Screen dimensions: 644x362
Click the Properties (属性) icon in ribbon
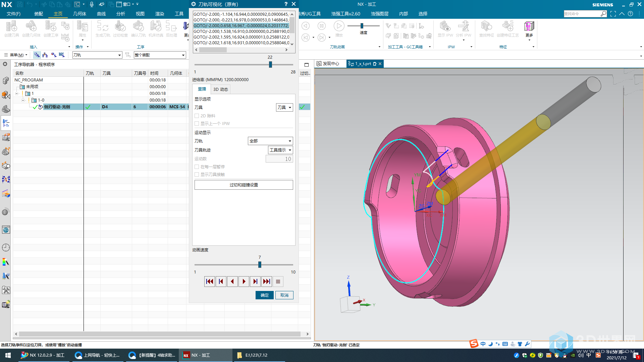(83, 27)
